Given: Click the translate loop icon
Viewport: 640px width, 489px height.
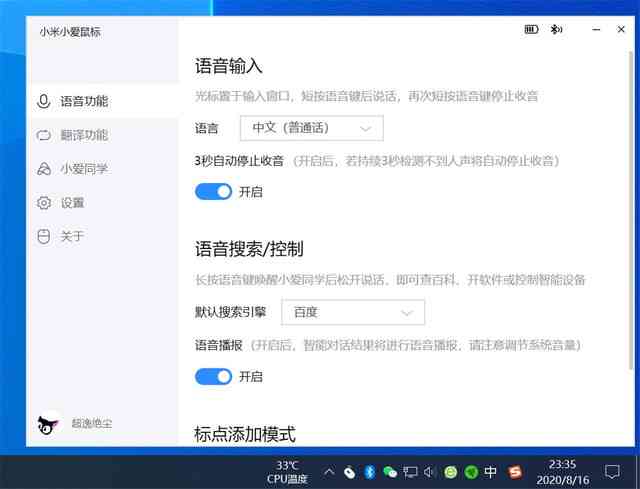Looking at the screenshot, I should pyautogui.click(x=43, y=135).
